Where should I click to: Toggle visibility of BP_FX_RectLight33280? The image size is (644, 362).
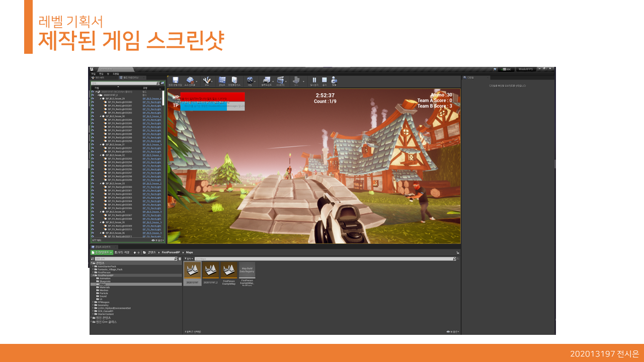[92, 102]
